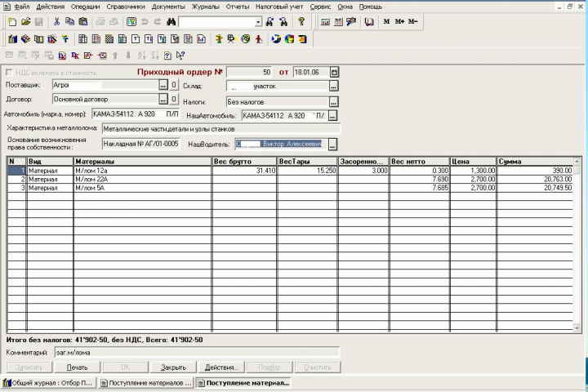
Task: Click the Copy toolbar icon
Action: tap(69, 22)
